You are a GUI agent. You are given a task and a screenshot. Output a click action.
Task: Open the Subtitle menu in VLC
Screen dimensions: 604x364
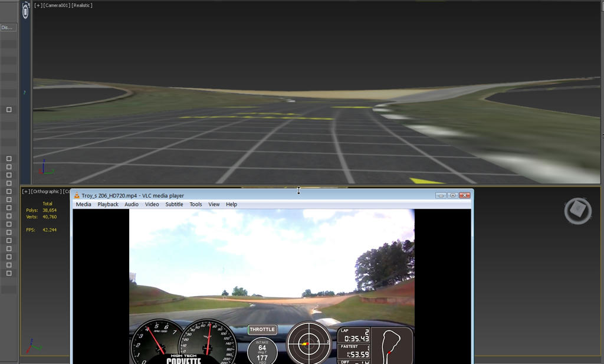(174, 205)
